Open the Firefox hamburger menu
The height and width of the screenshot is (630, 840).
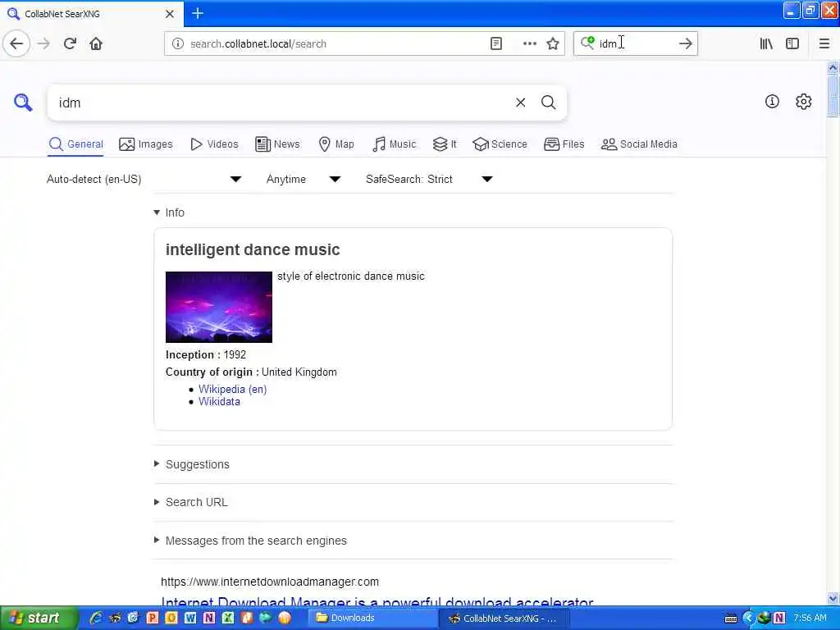tap(824, 44)
